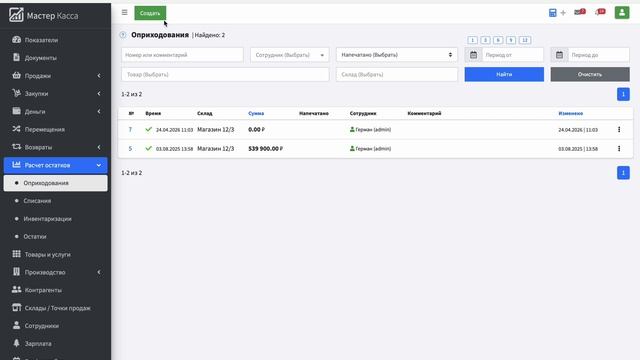This screenshot has width=640, height=360.
Task: Click the blue Найти button
Action: (x=504, y=74)
